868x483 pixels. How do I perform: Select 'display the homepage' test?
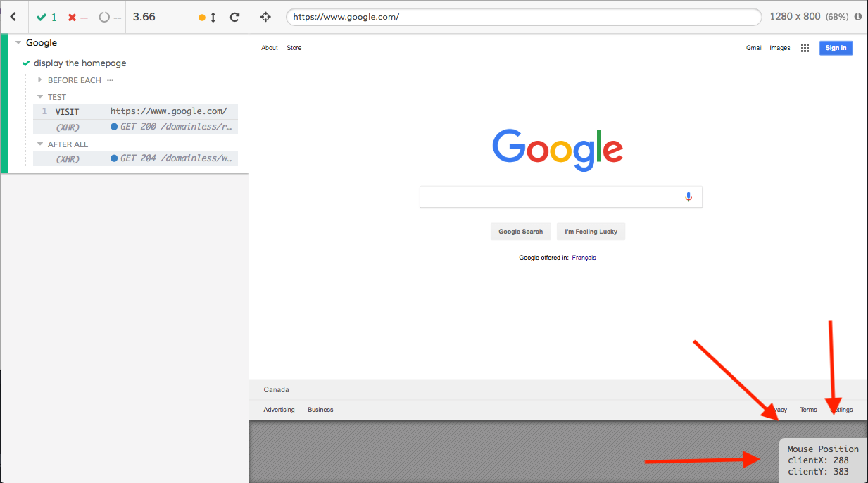[80, 63]
